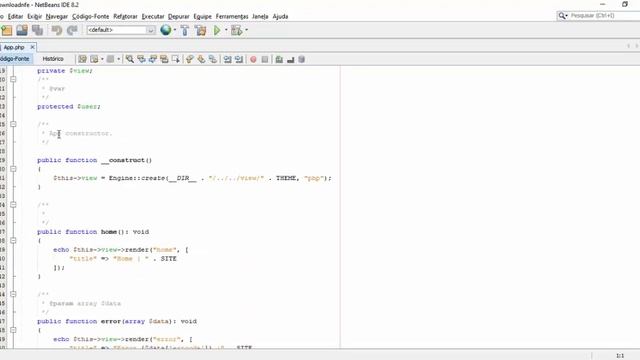This screenshot has width=640, height=360.
Task: Click the Build Project hammer icon
Action: [x=185, y=30]
